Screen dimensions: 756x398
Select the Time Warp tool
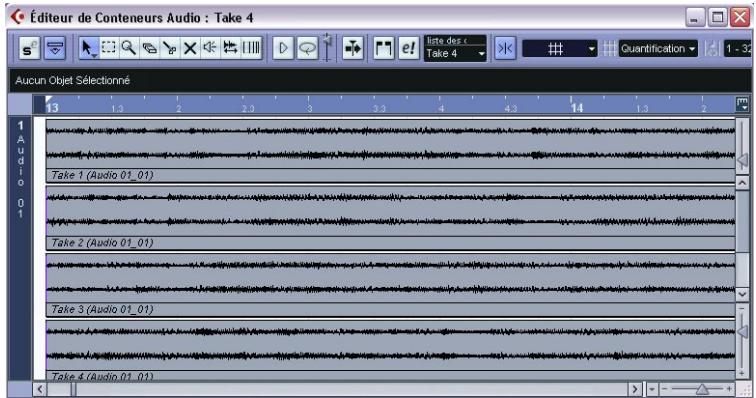pos(251,48)
